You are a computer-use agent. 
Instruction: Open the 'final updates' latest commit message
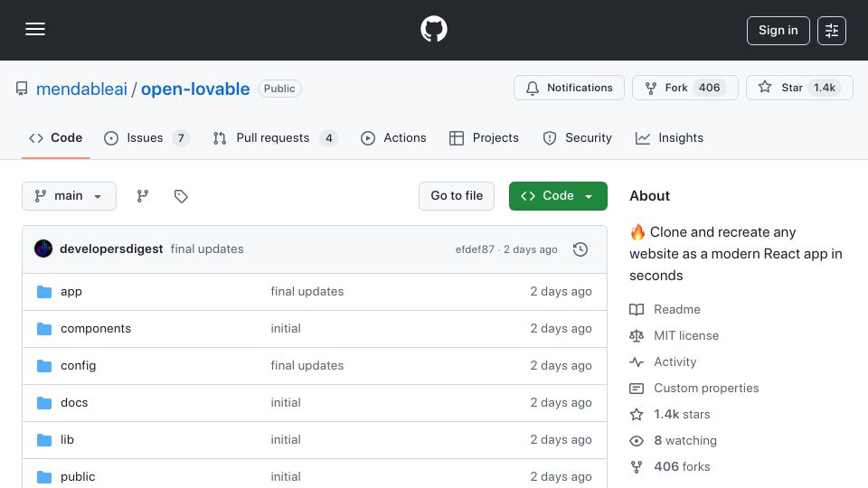tap(207, 249)
